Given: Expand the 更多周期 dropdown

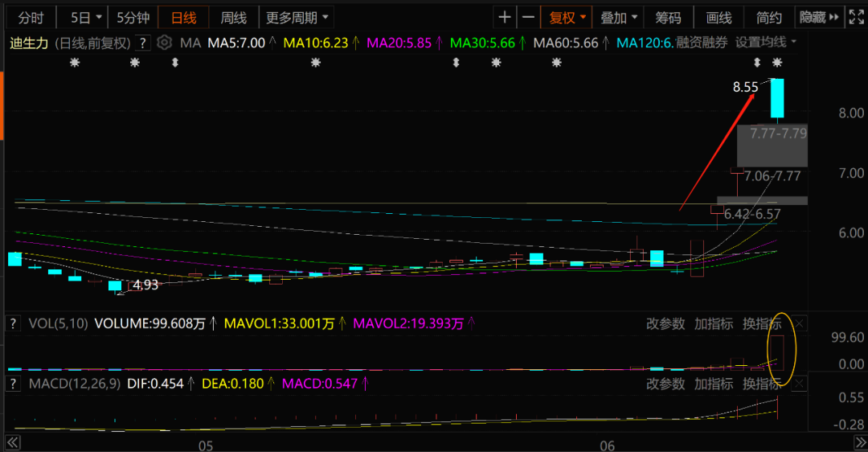Looking at the screenshot, I should point(297,18).
